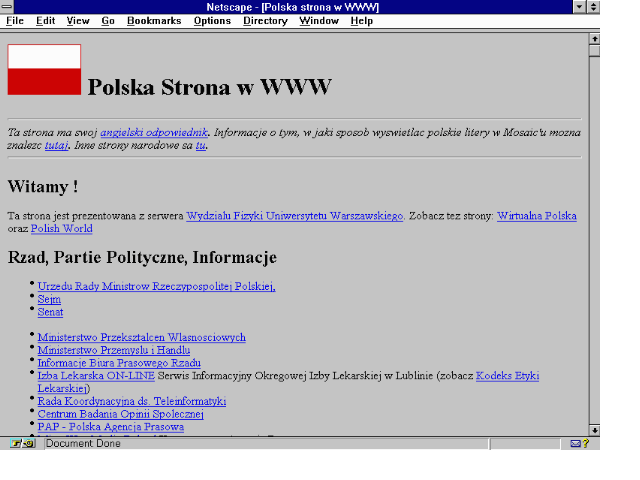The width and height of the screenshot is (640, 480).
Task: Open Ministerstwo Przemyslu i Handlu link
Action: (x=114, y=350)
